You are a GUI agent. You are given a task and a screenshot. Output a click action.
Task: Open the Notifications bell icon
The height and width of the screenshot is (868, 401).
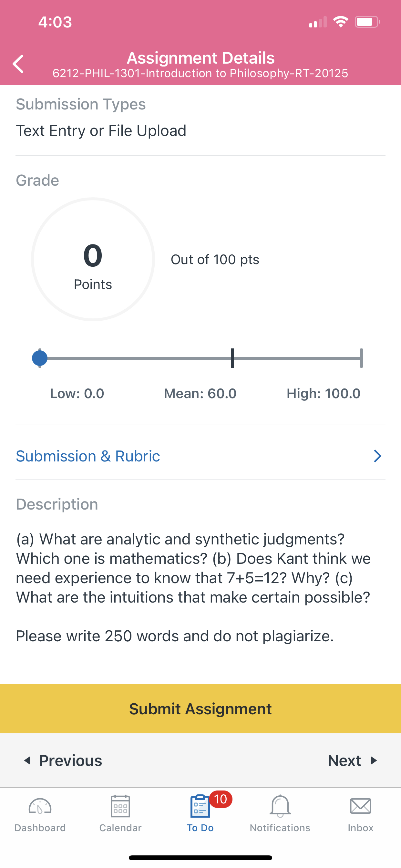tap(280, 806)
